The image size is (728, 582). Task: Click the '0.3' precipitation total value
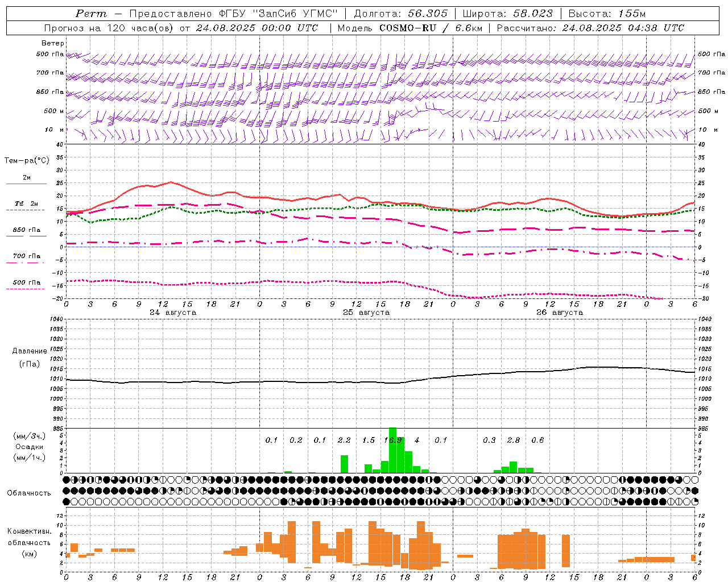pyautogui.click(x=489, y=440)
